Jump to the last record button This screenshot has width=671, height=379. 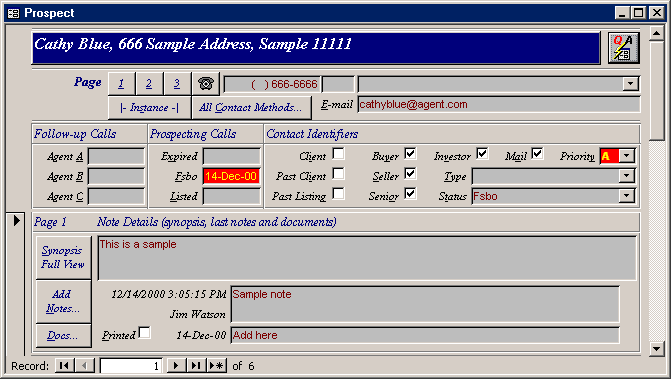[x=196, y=366]
